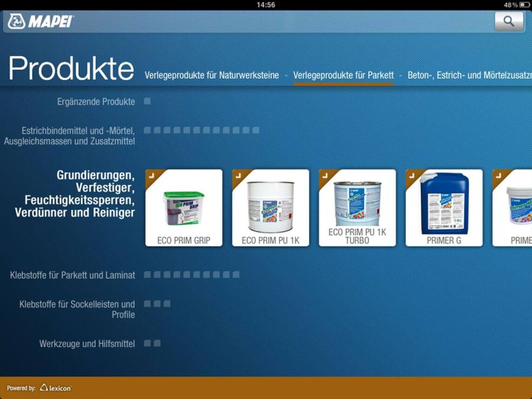The width and height of the screenshot is (532, 399).
Task: Click second square in Werkzeuge und Hilfsmittel row
Action: pyautogui.click(x=157, y=343)
